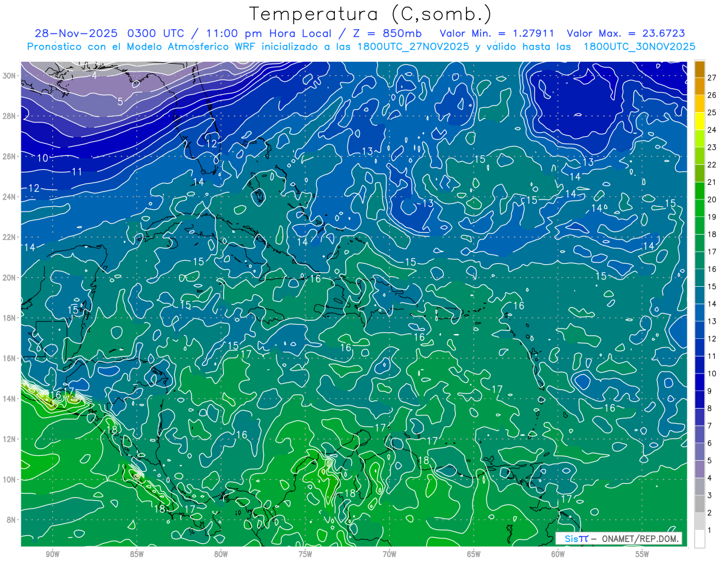Click the latitude axis label 16N

[x=9, y=358]
